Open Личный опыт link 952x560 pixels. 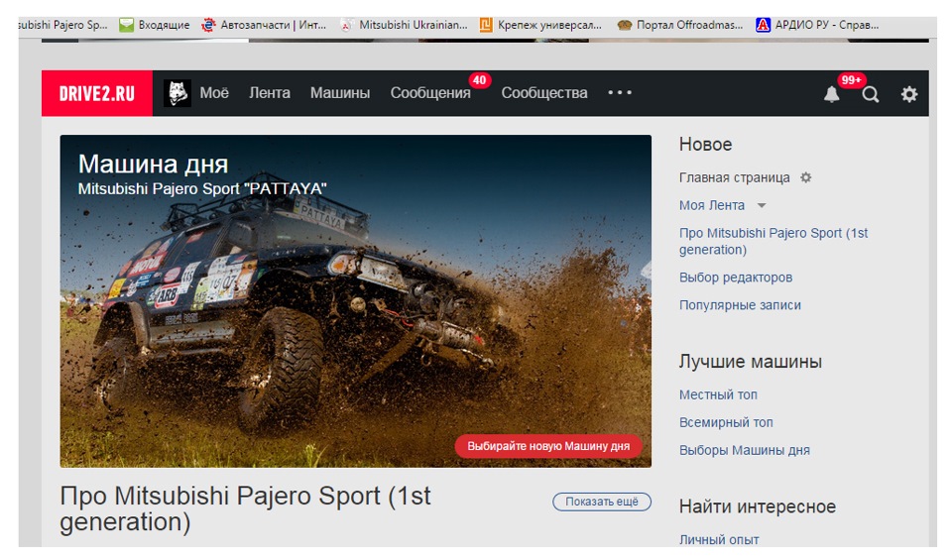click(x=719, y=539)
